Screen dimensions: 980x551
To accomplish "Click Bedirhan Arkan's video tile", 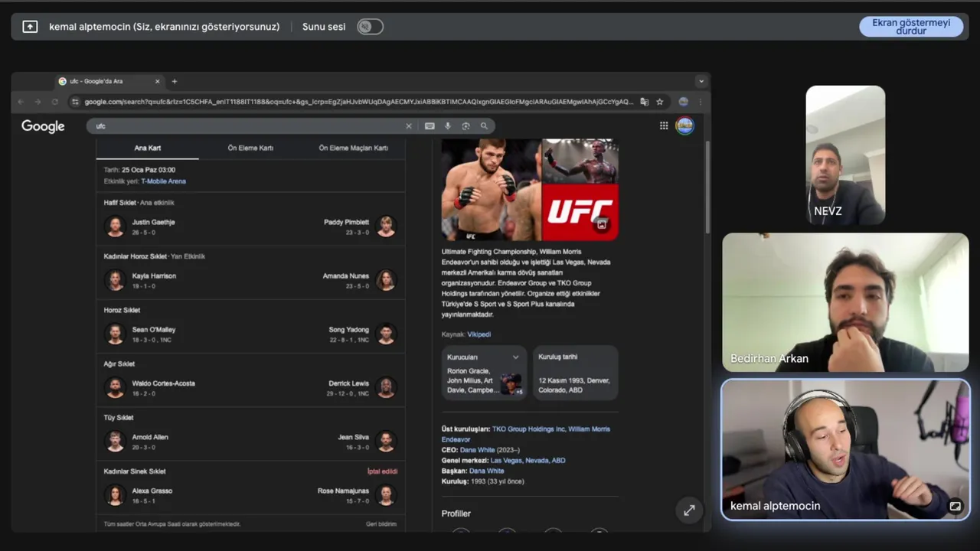I will click(845, 302).
